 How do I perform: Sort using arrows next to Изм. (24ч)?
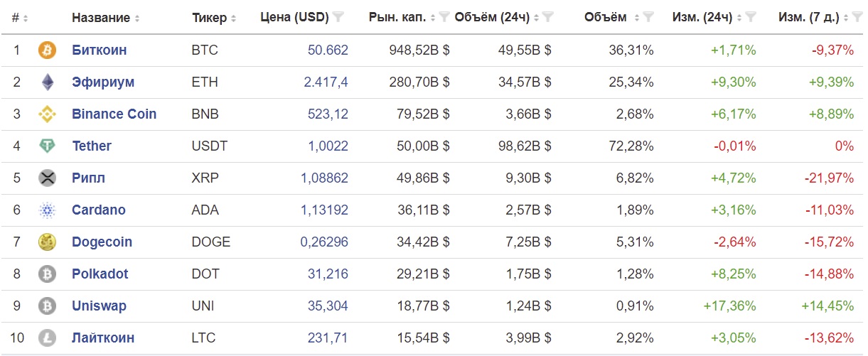point(740,18)
